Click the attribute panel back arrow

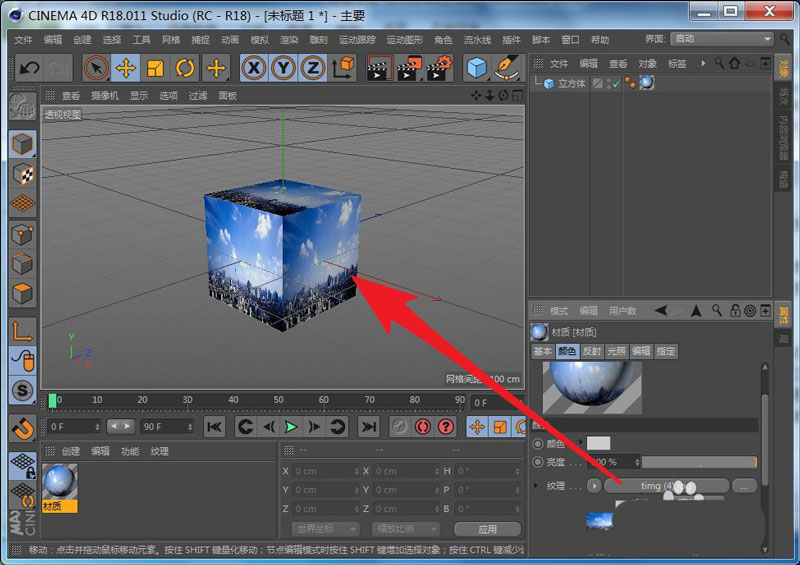(661, 310)
